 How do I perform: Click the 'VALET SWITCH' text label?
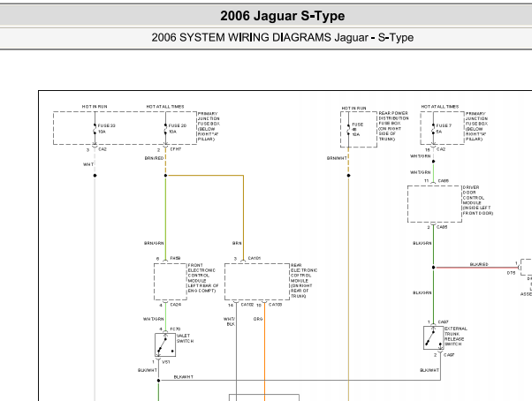click(x=185, y=338)
